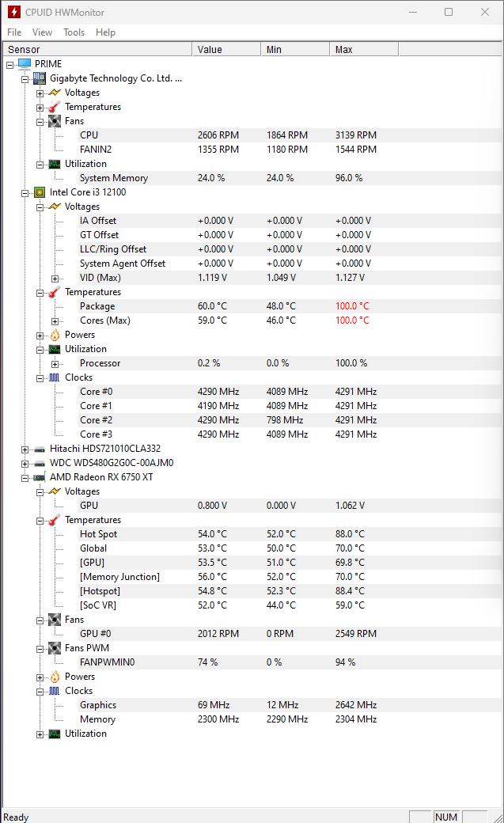Screen dimensions: 504x823
Task: Expand the motherboard Voltages node
Action: click(40, 93)
